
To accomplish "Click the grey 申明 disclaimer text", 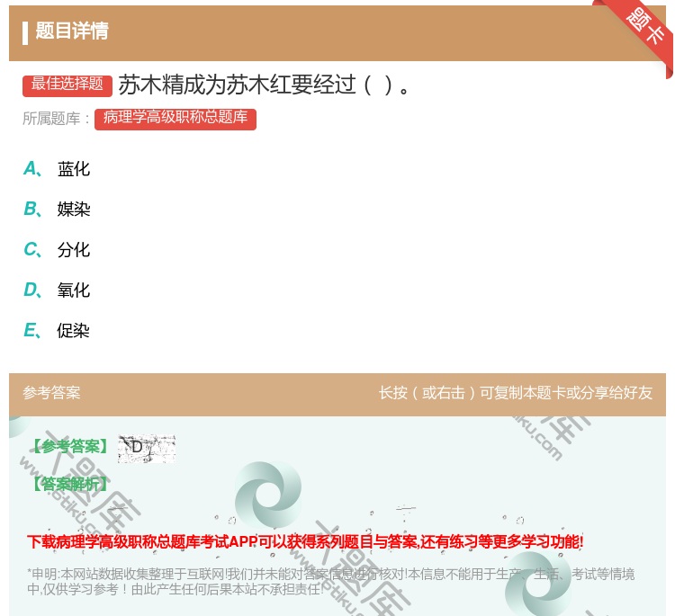I will [330, 582].
